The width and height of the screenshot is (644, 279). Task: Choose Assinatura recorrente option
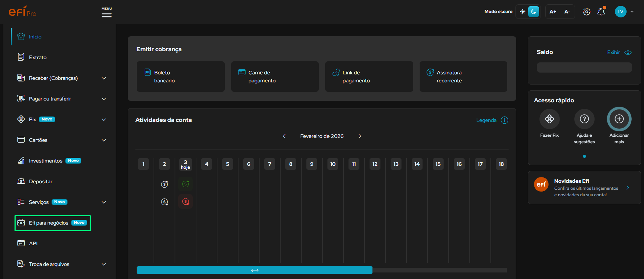pos(463,77)
